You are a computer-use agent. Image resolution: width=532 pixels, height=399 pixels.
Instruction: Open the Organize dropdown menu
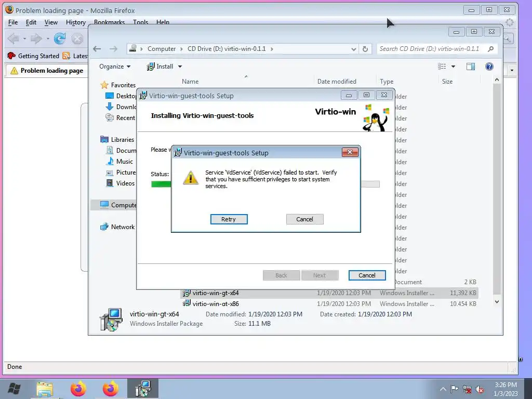click(115, 66)
